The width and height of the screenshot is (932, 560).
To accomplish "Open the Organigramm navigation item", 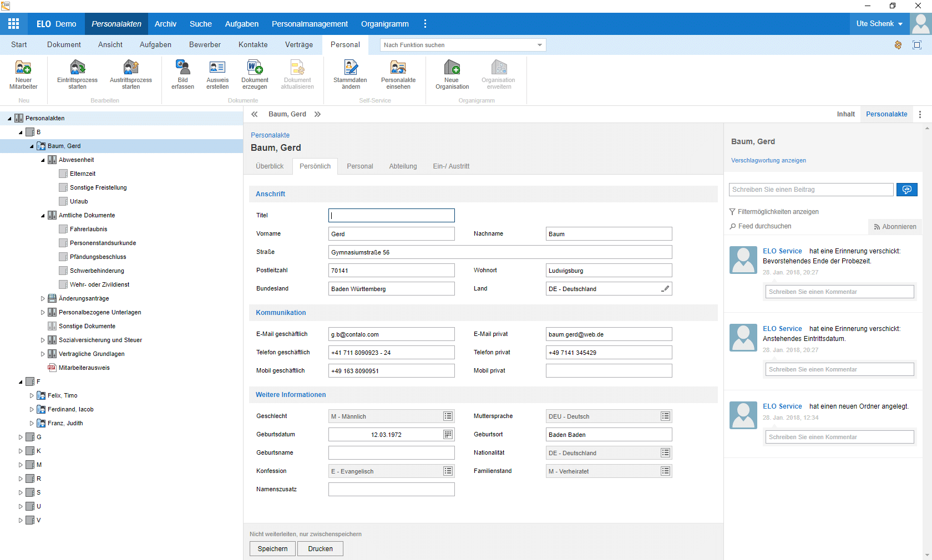I will click(385, 24).
